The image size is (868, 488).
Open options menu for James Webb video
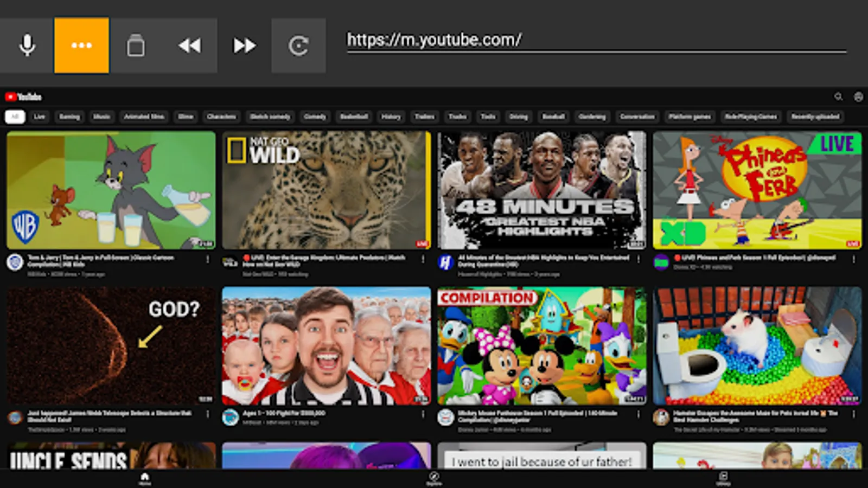pyautogui.click(x=208, y=415)
